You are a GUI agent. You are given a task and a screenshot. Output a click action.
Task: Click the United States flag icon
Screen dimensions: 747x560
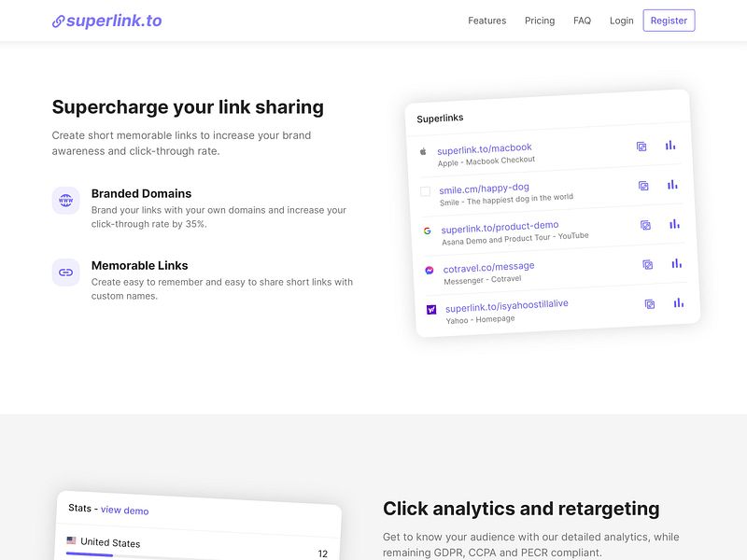(72, 540)
